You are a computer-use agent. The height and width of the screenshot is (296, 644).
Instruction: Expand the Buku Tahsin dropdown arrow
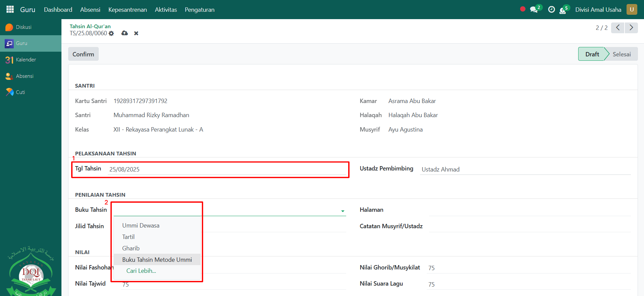click(342, 211)
